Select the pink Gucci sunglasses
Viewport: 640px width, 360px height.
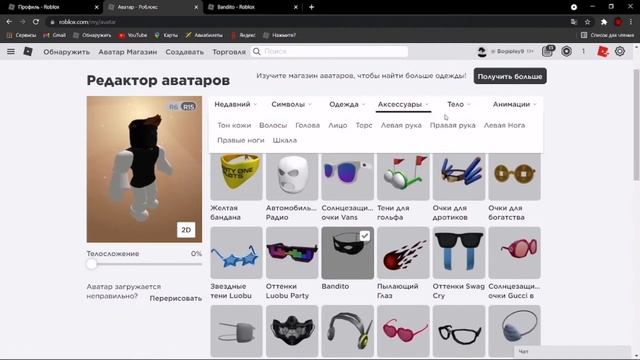click(x=514, y=253)
